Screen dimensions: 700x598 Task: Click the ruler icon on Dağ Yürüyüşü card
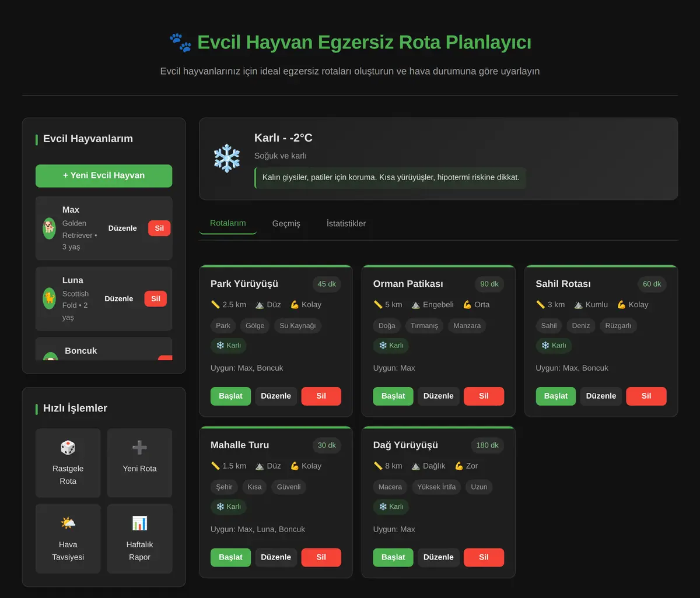(378, 466)
